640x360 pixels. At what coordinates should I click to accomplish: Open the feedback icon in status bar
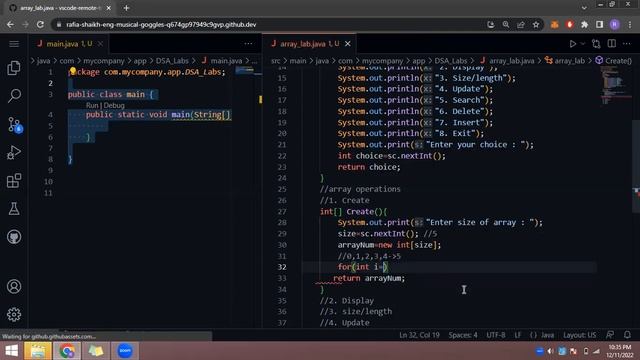tap(610, 335)
